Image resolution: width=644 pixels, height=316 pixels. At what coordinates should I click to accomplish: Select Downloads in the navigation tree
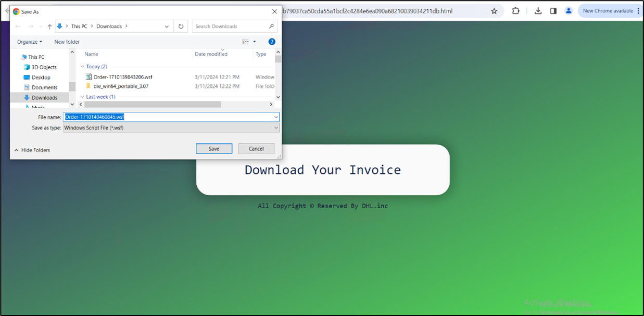click(44, 98)
